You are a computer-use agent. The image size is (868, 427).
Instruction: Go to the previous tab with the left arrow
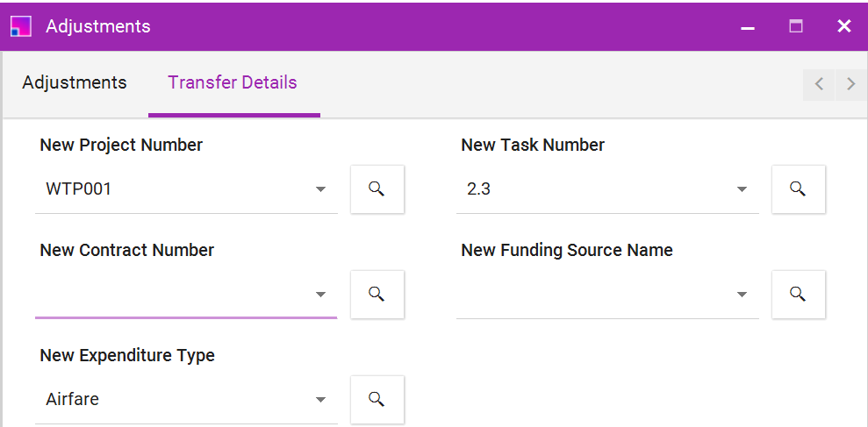click(x=819, y=84)
